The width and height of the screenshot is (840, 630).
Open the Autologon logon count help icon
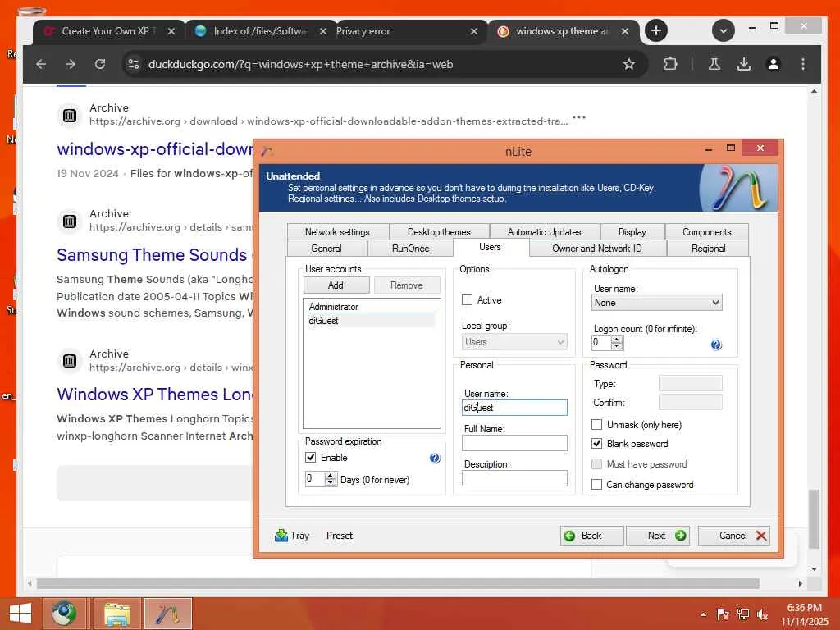click(715, 345)
